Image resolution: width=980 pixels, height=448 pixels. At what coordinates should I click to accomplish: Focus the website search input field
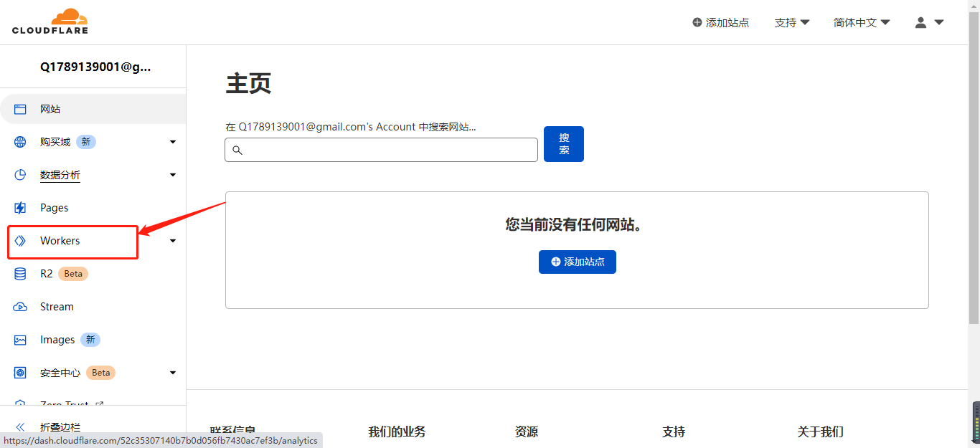pyautogui.click(x=381, y=150)
